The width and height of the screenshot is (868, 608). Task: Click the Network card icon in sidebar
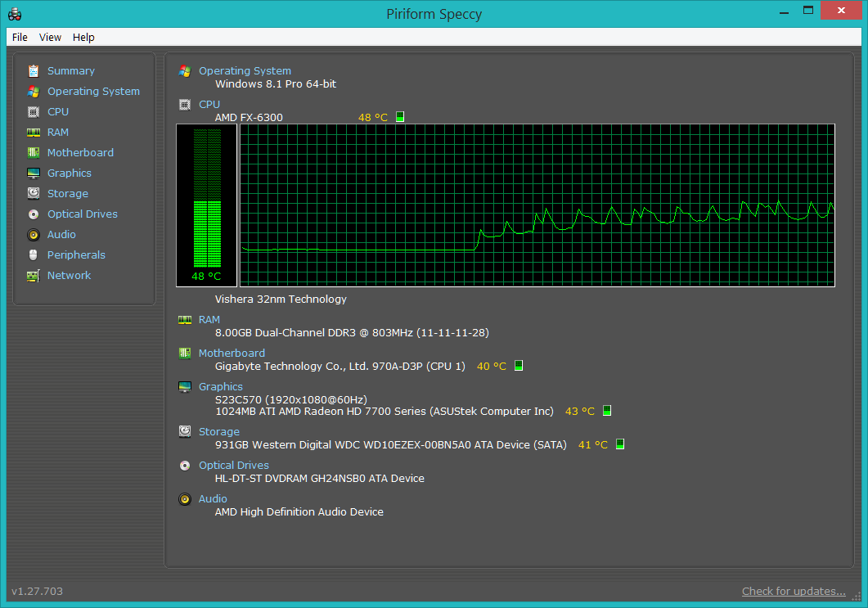(x=34, y=276)
